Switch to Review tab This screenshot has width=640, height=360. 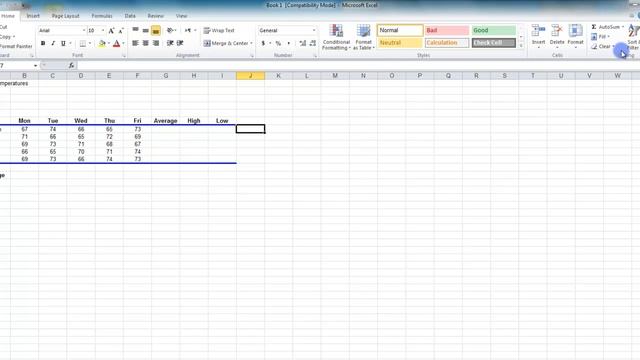[156, 16]
